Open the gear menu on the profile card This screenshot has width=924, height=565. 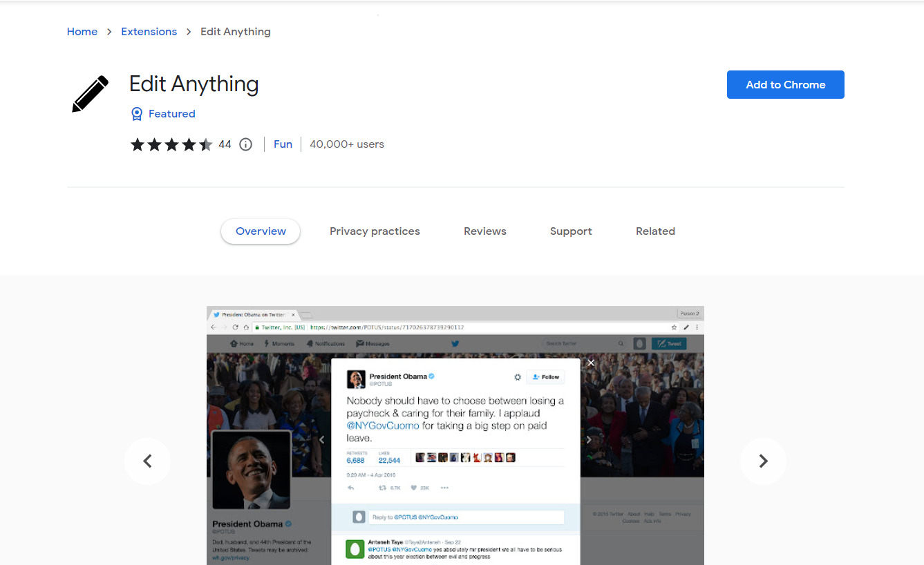(518, 377)
